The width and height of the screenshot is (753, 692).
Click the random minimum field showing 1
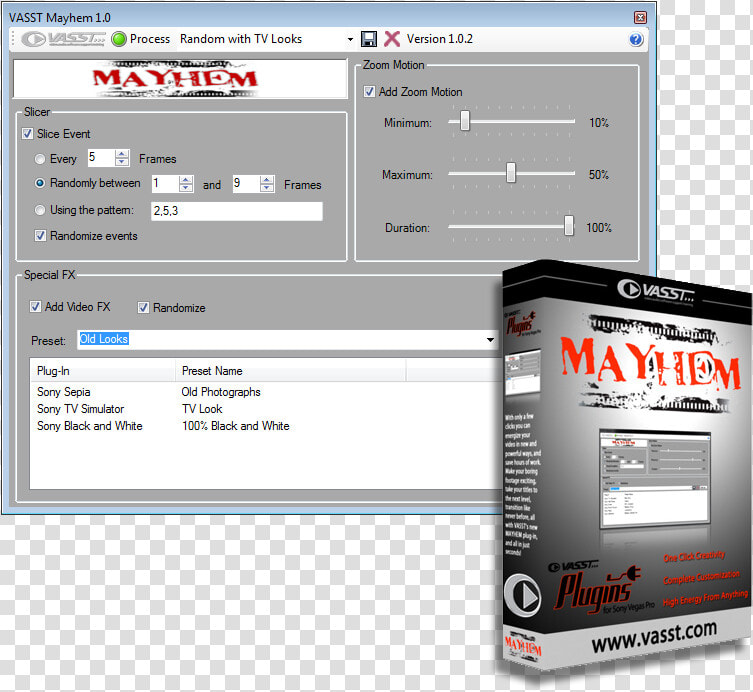165,183
